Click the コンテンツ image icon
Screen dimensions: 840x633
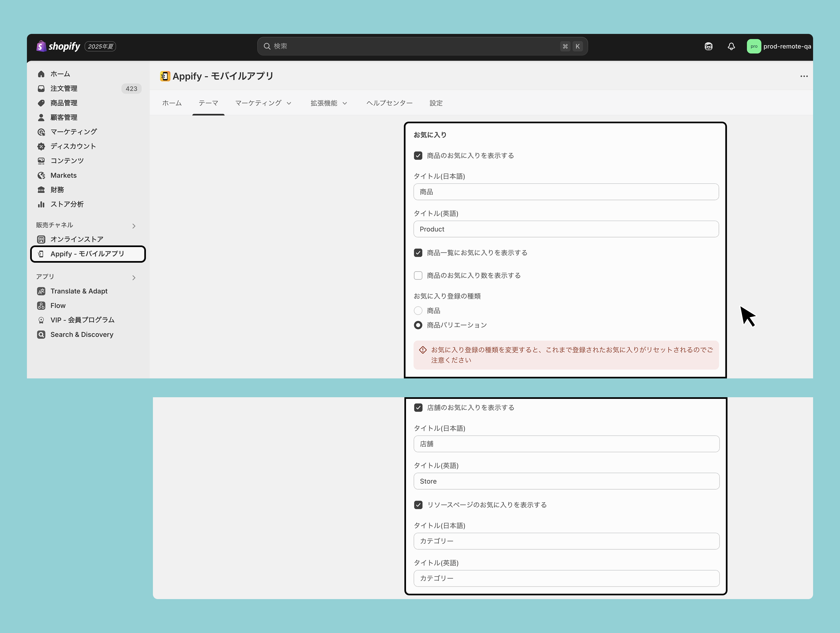[41, 161]
